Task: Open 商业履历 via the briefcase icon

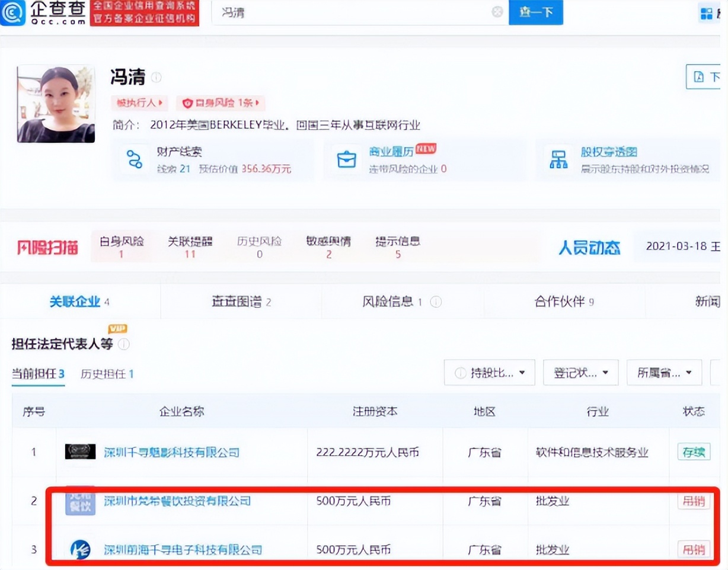Action: [347, 159]
